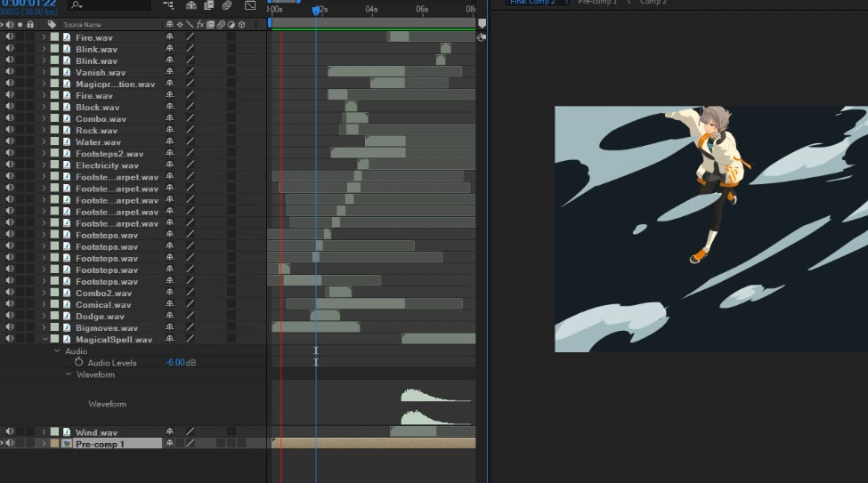Toggle quality switch on Water.wav layer
This screenshot has height=483, width=868.
(x=190, y=141)
